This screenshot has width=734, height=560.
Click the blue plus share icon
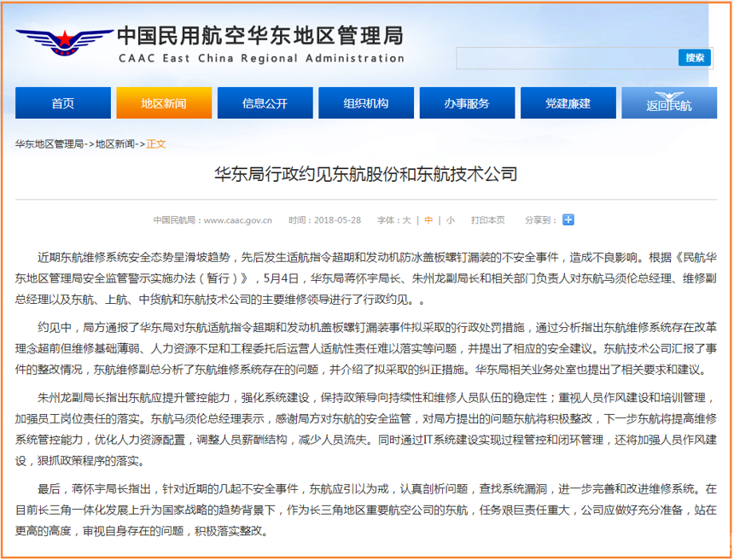pyautogui.click(x=568, y=219)
